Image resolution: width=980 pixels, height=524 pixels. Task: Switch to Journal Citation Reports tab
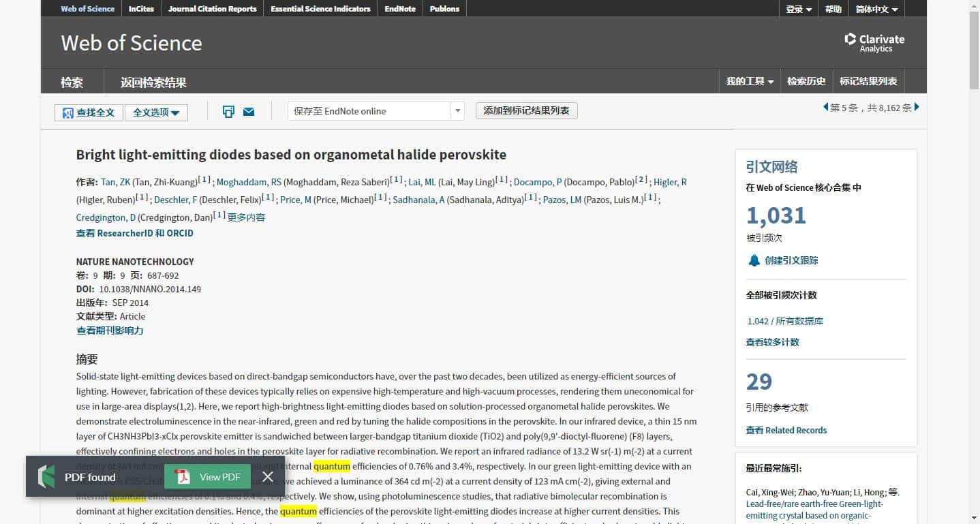point(212,9)
